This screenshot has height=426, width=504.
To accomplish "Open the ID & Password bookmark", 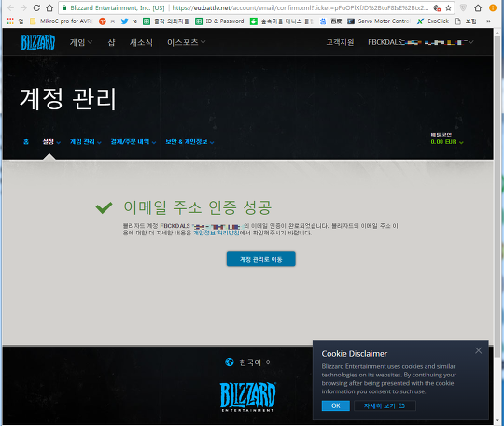I will [220, 21].
